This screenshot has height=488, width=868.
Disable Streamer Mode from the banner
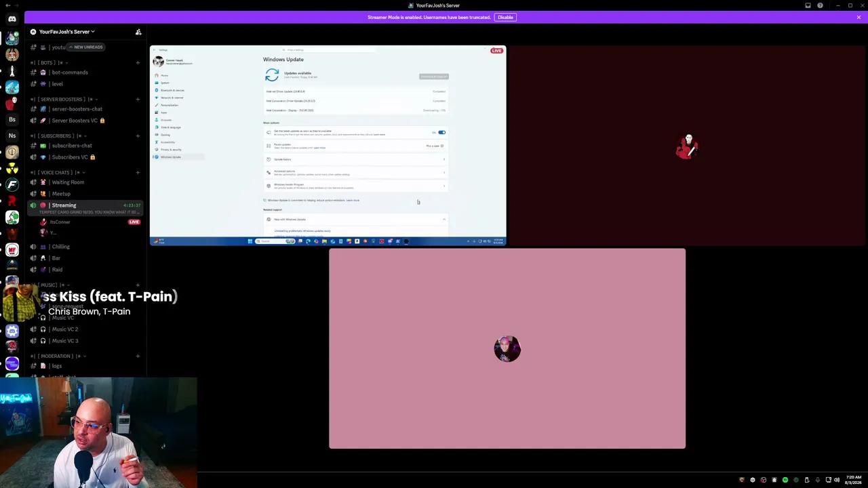coord(505,17)
